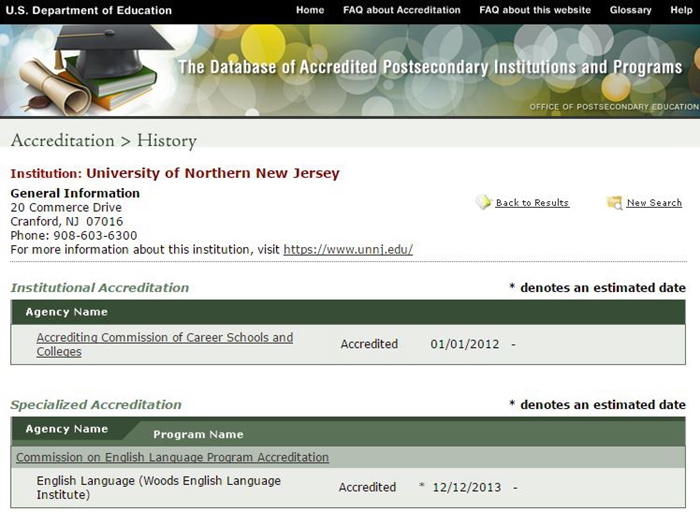Select the date 12/12/2013
Viewport: 700px width, 512px height.
[x=467, y=487]
